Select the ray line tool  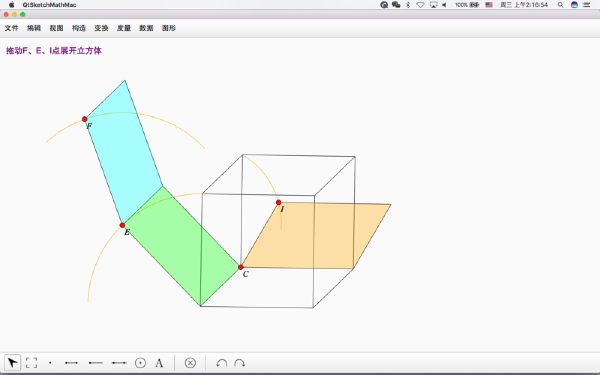[96, 362]
